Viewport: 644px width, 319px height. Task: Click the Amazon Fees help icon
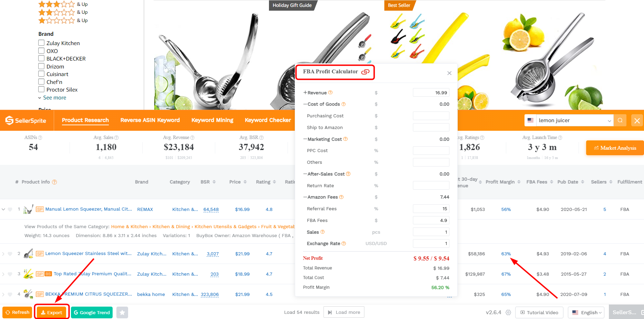[x=341, y=197]
